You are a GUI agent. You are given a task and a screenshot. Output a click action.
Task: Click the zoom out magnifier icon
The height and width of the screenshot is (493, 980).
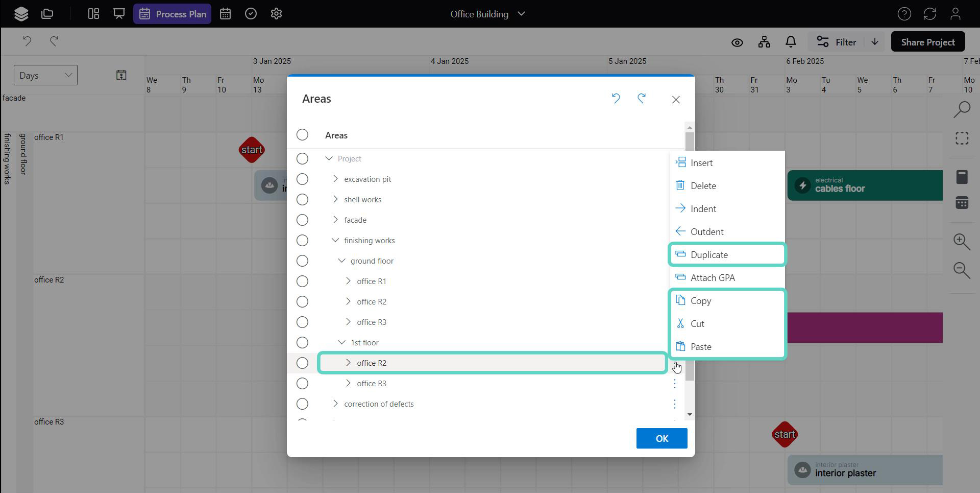962,270
